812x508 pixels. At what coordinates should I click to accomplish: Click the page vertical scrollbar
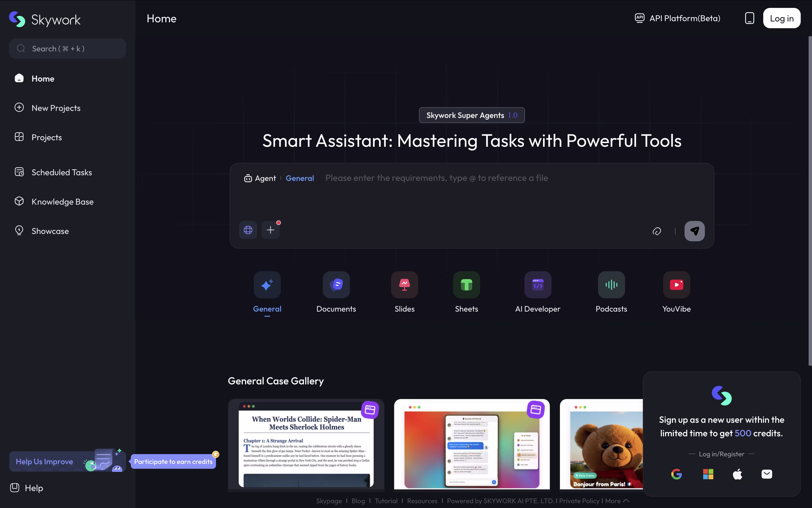[x=810, y=201]
